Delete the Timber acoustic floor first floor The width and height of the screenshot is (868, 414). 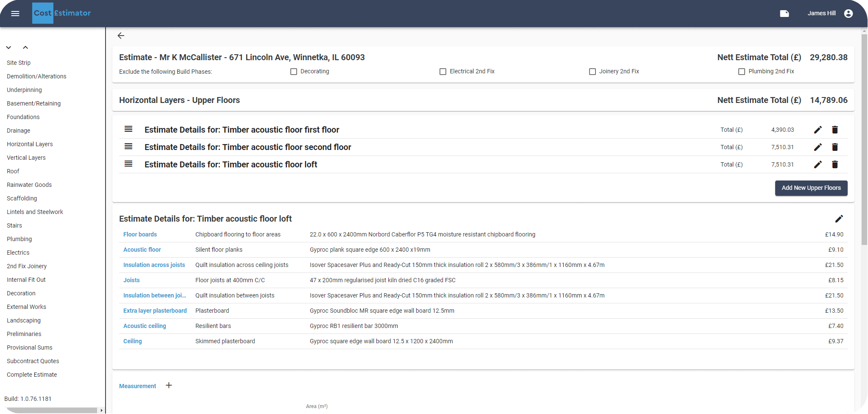pyautogui.click(x=835, y=130)
